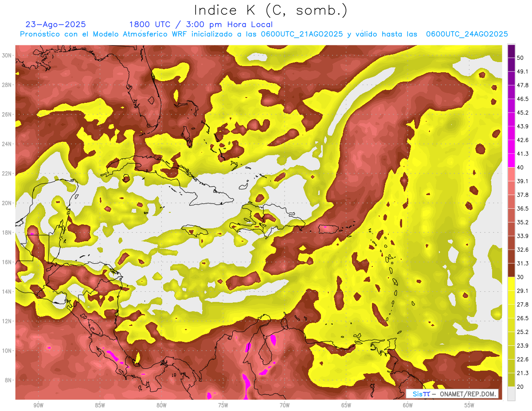Image resolution: width=532 pixels, height=411 pixels.
Task: Click the legend value '23.9'
Action: tap(523, 345)
